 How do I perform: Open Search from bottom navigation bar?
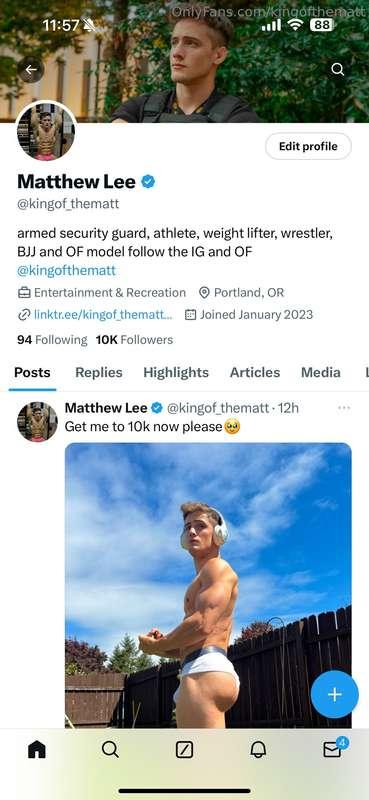pos(110,749)
